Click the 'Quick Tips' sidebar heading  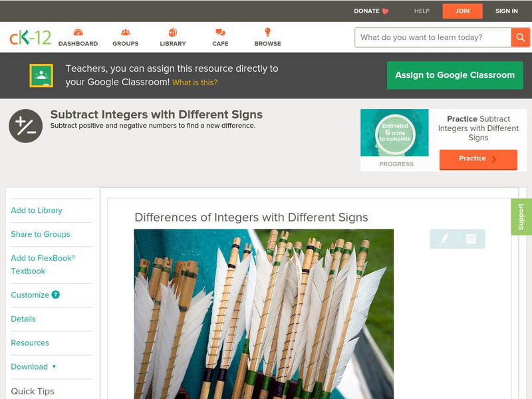[x=33, y=391]
